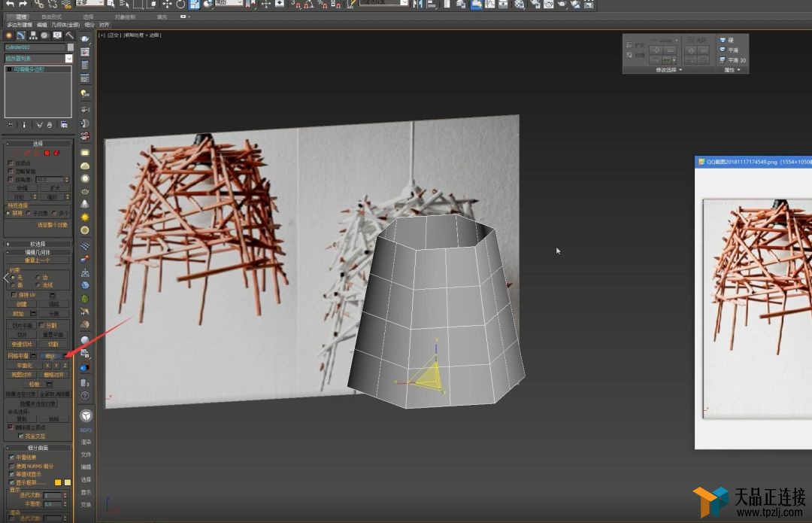Click the Redo arrow in top toolbar
This screenshot has width=812, height=523.
click(x=23, y=4)
